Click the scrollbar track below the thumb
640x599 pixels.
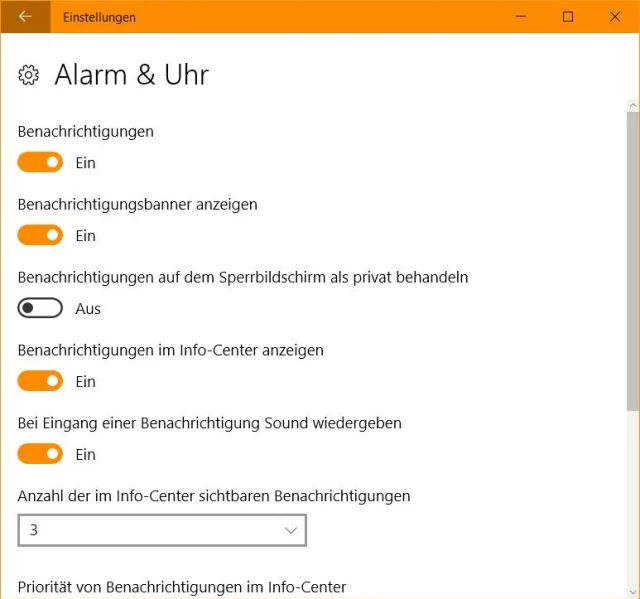(x=632, y=500)
